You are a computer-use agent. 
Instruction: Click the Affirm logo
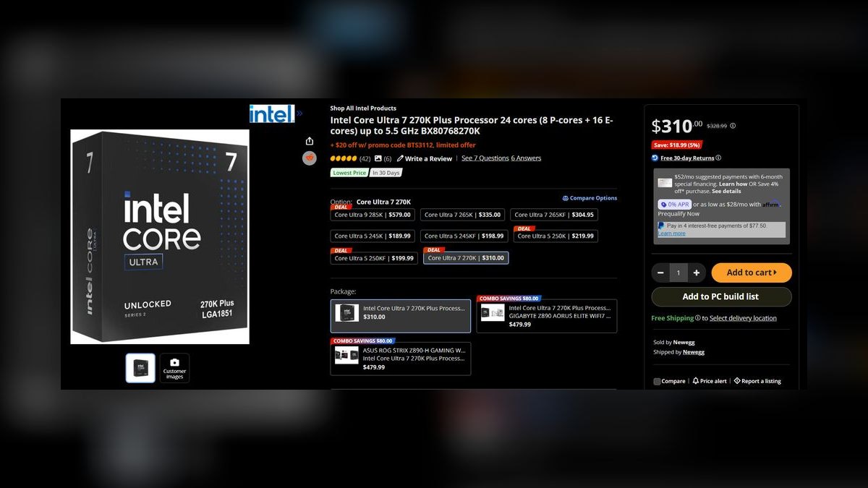(771, 205)
